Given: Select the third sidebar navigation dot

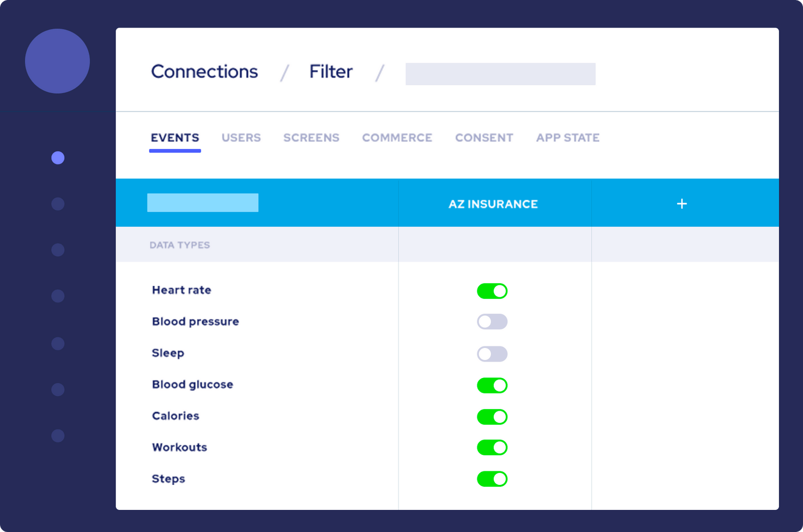Looking at the screenshot, I should pyautogui.click(x=57, y=249).
